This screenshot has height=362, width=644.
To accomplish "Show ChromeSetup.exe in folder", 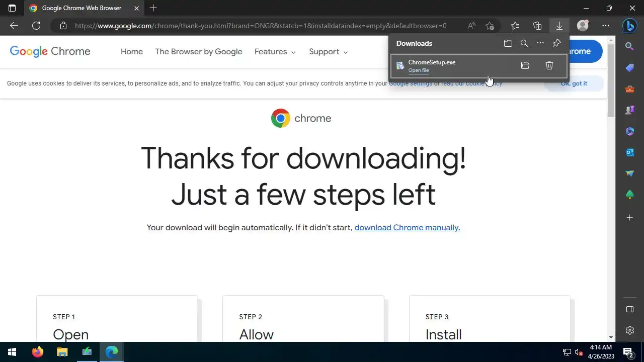I will (x=525, y=65).
